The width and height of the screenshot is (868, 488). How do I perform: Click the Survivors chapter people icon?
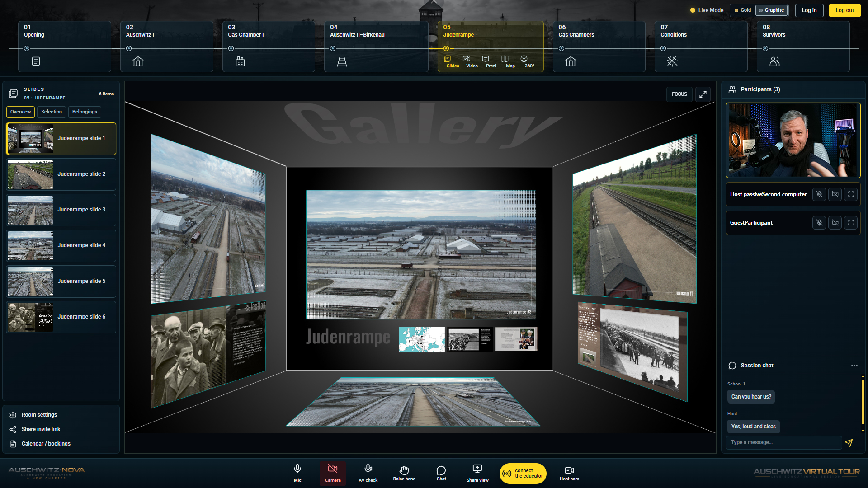[774, 61]
